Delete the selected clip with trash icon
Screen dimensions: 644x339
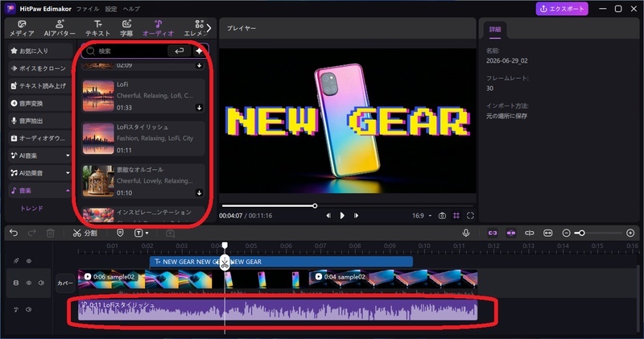tap(50, 233)
